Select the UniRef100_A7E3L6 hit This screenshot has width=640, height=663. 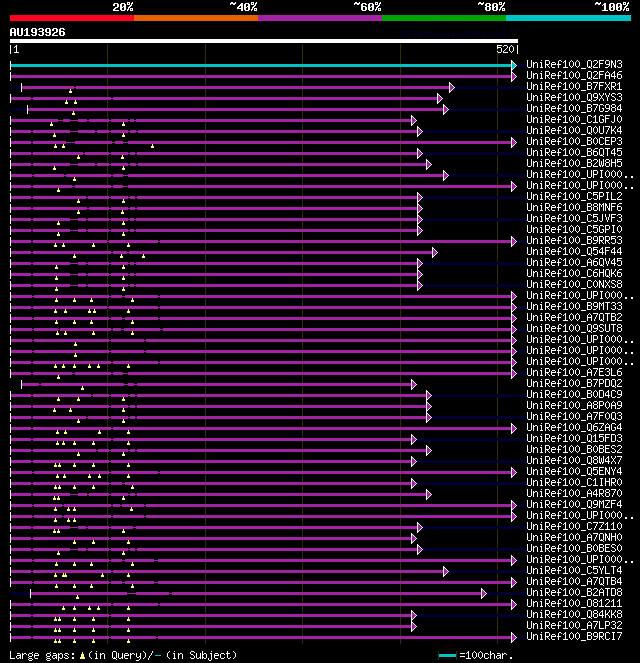574,372
